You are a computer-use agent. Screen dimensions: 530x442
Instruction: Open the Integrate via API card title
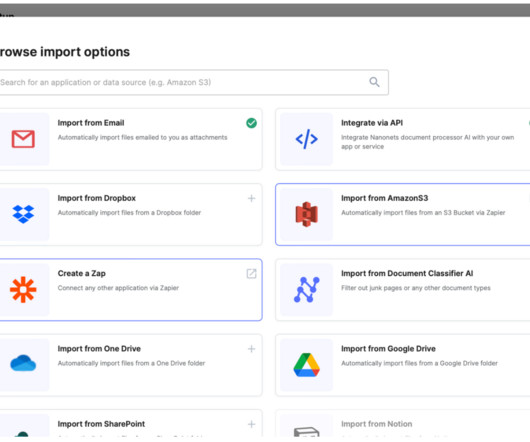point(372,123)
